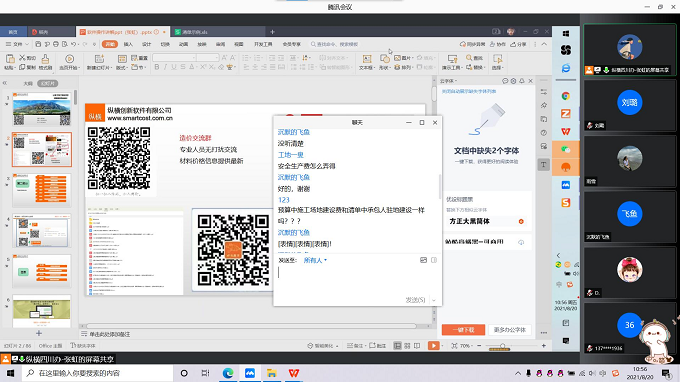This screenshot has width=680, height=382.
Task: Click the Undo arrow icon
Action: (x=73, y=44)
